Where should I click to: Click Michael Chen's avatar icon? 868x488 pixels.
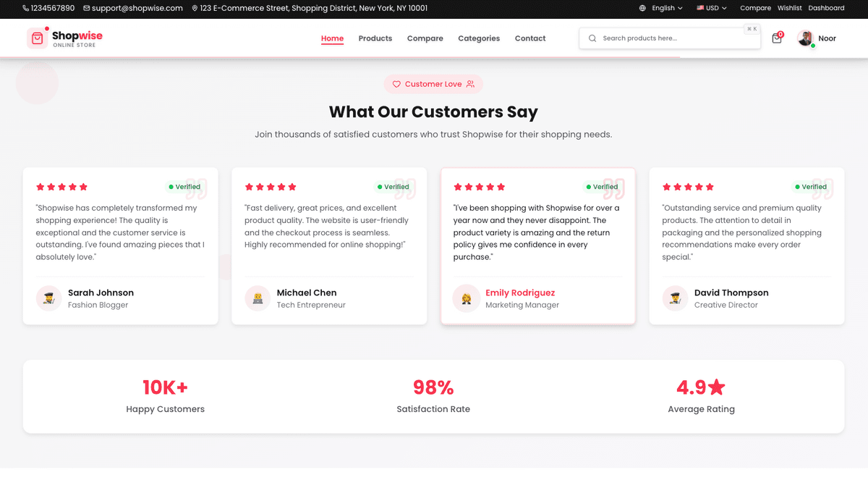pyautogui.click(x=258, y=298)
